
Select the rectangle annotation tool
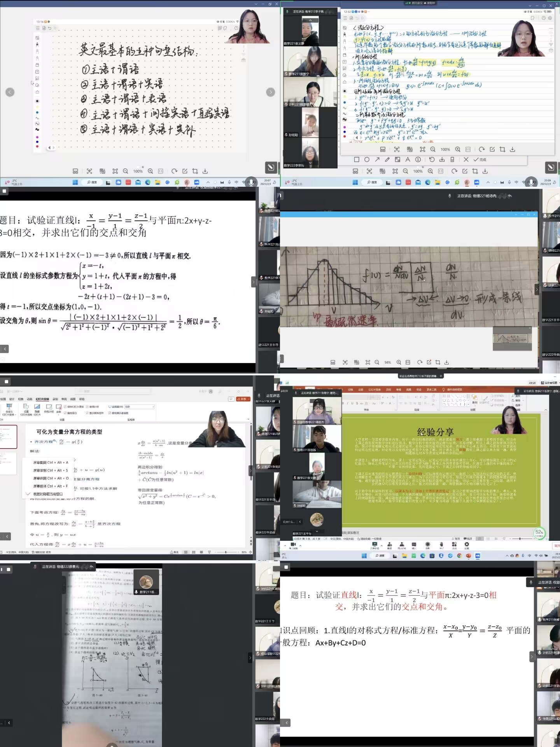pyautogui.click(x=357, y=160)
